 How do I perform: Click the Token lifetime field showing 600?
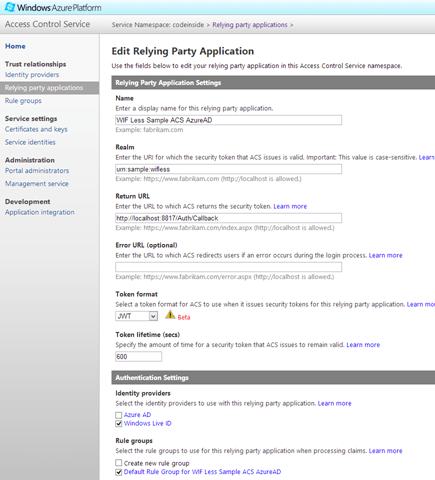coord(138,357)
